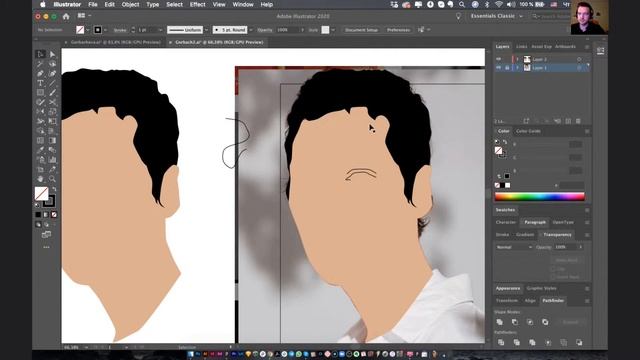Open the Properties panel icon in side dock
Viewport: 640px width, 360px height.
click(600, 51)
